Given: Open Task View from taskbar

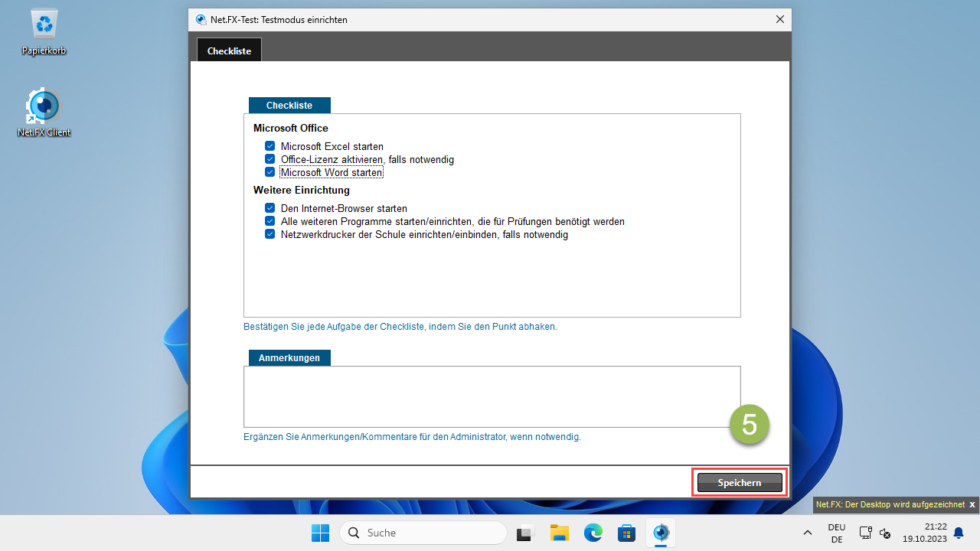Looking at the screenshot, I should point(524,533).
